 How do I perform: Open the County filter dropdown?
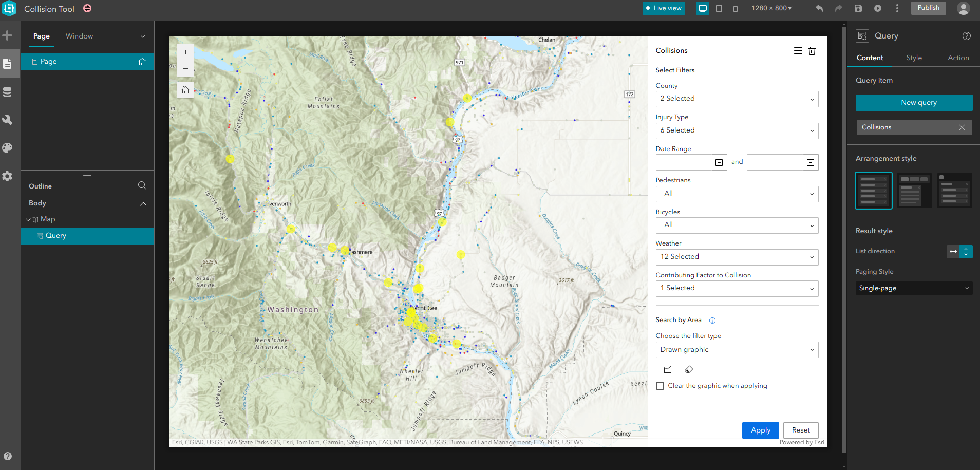(x=737, y=99)
